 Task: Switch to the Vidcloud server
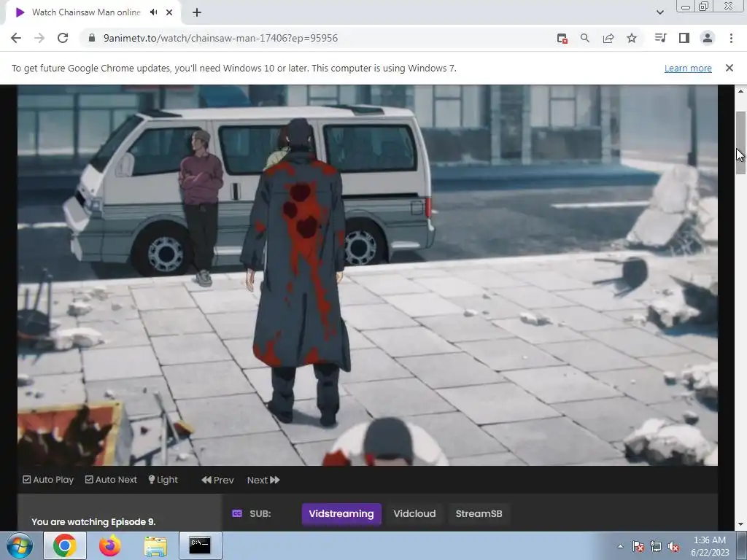[414, 514]
